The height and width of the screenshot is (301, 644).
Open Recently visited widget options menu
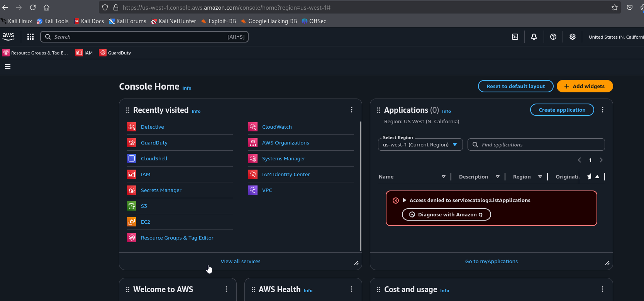point(352,110)
